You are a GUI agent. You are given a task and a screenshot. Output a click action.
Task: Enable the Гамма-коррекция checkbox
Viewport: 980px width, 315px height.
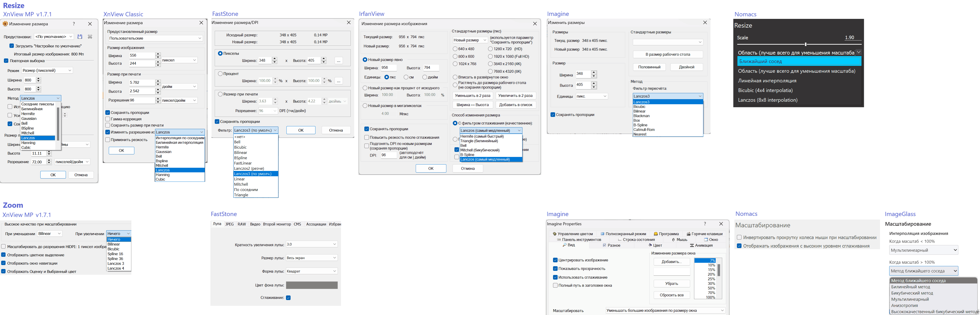pos(108,119)
